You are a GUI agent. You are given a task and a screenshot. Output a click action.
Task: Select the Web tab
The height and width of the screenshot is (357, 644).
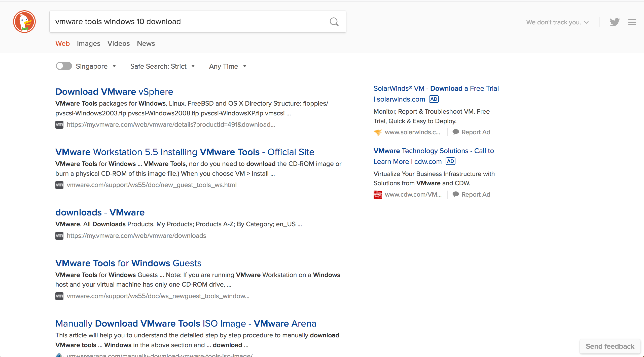pos(62,43)
